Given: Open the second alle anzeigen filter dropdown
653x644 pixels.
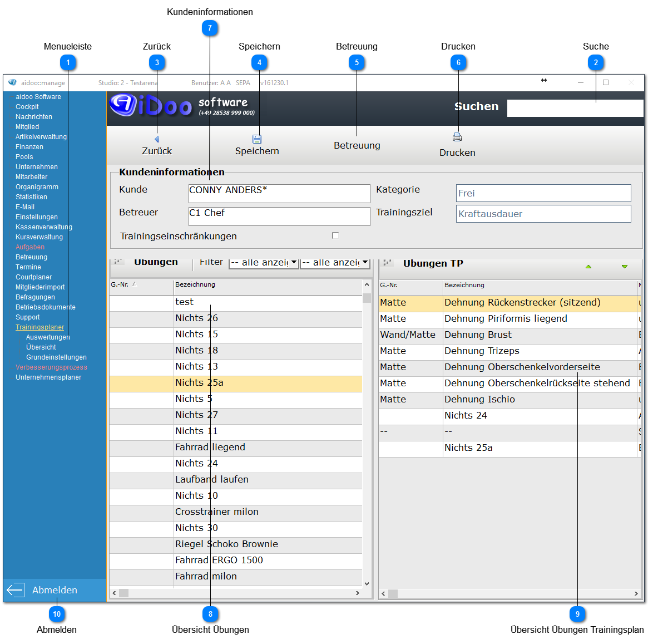Looking at the screenshot, I should [335, 263].
